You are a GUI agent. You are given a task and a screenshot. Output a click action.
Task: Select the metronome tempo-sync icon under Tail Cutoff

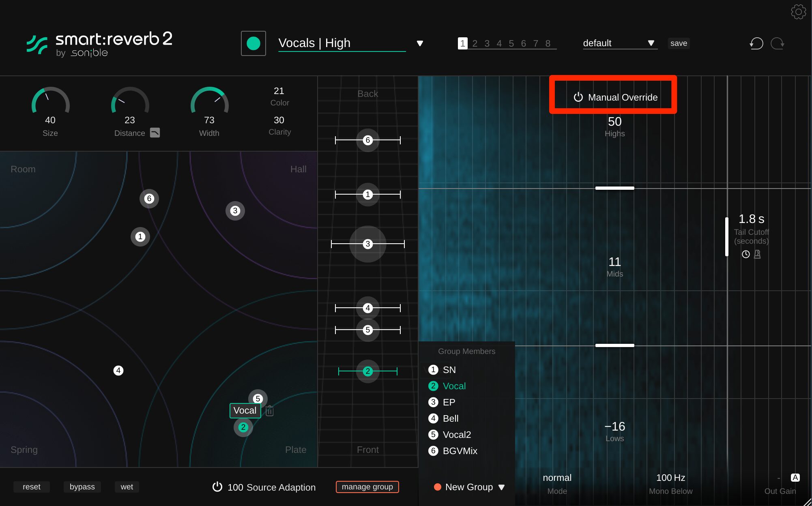pos(757,254)
